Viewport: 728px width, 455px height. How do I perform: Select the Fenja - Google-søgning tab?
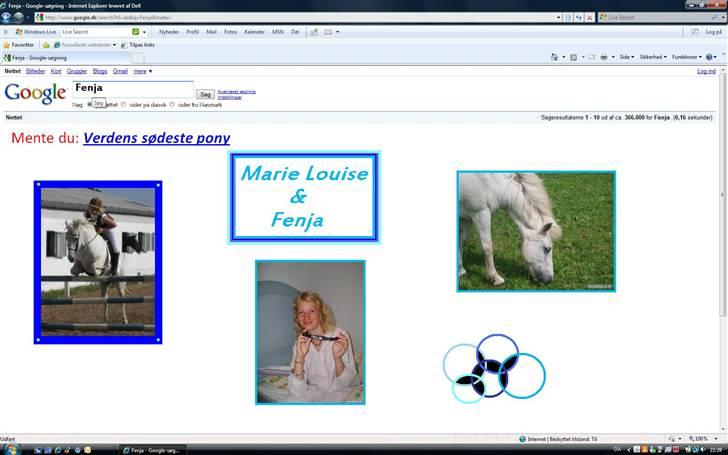66,58
